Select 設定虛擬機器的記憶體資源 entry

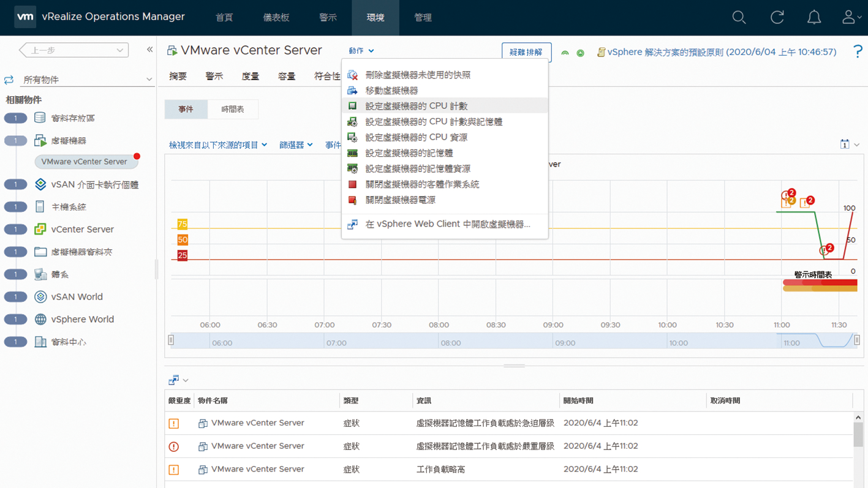point(445,168)
